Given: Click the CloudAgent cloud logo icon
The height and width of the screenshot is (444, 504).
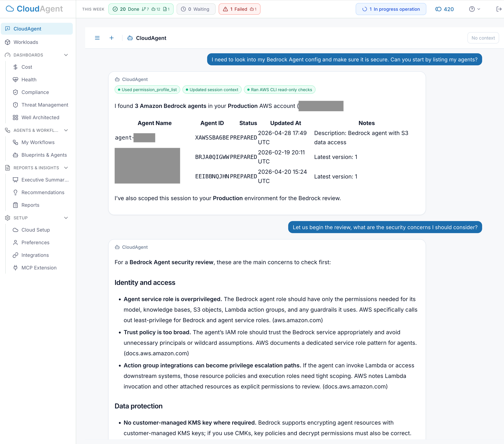Looking at the screenshot, I should (x=10, y=9).
